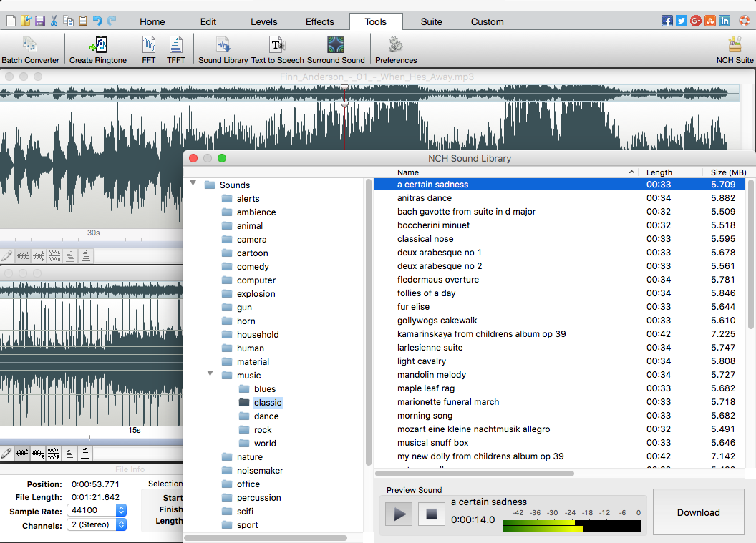Click the preview level meter bar

point(572,525)
